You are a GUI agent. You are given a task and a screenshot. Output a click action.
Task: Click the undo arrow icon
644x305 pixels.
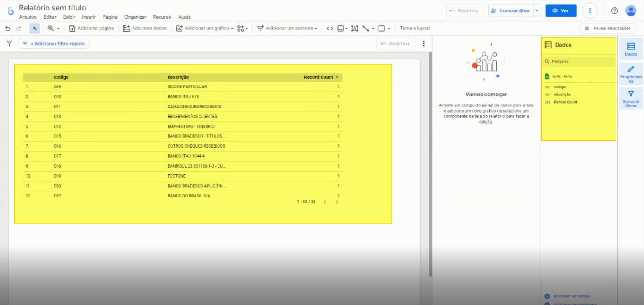point(8,29)
